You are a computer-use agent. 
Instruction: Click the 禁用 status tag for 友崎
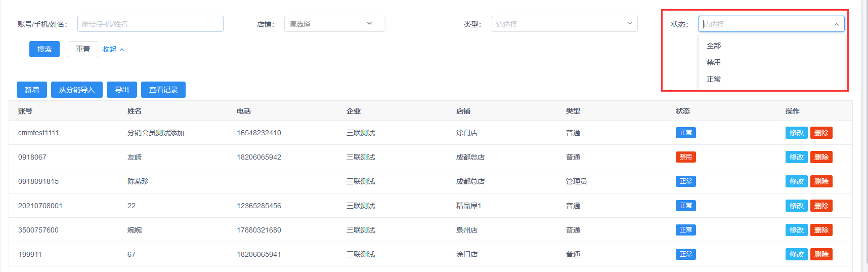point(685,157)
